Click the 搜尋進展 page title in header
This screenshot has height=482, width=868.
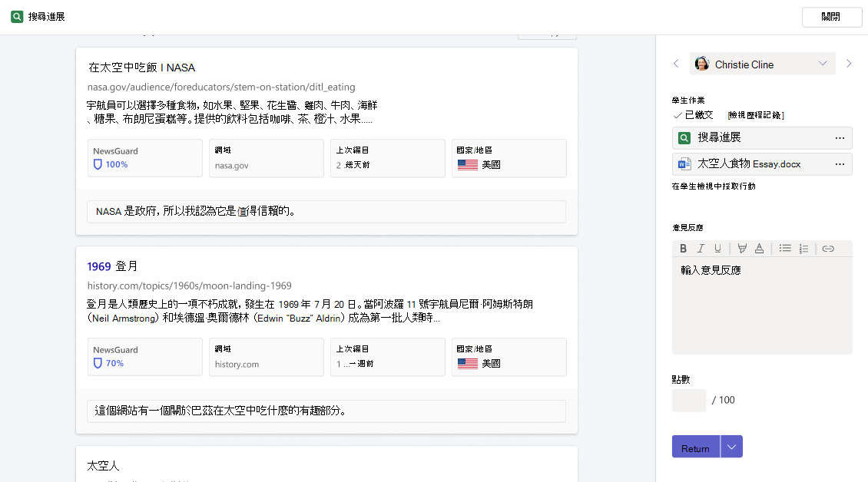pyautogui.click(x=47, y=17)
